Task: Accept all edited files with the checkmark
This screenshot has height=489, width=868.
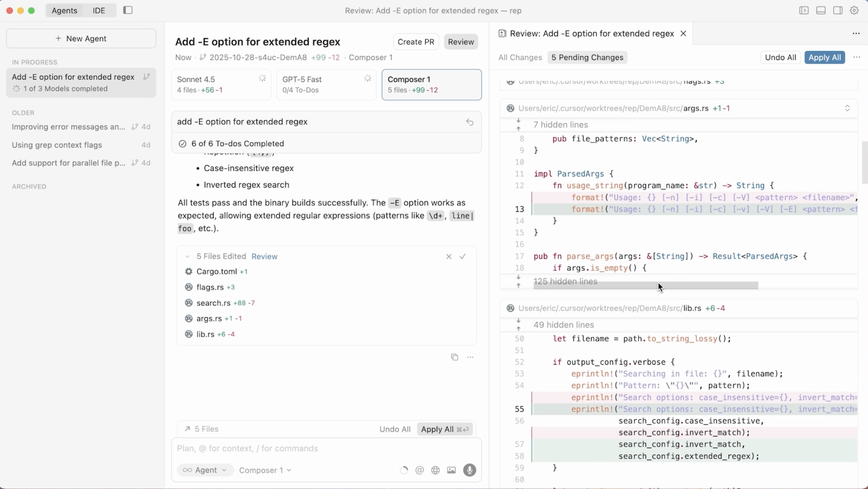Action: pyautogui.click(x=463, y=257)
